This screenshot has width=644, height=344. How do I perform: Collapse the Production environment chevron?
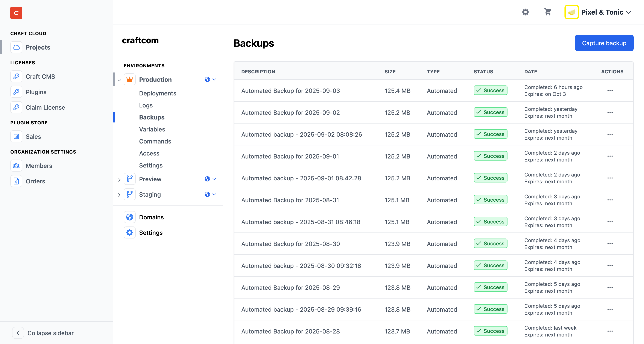(119, 80)
